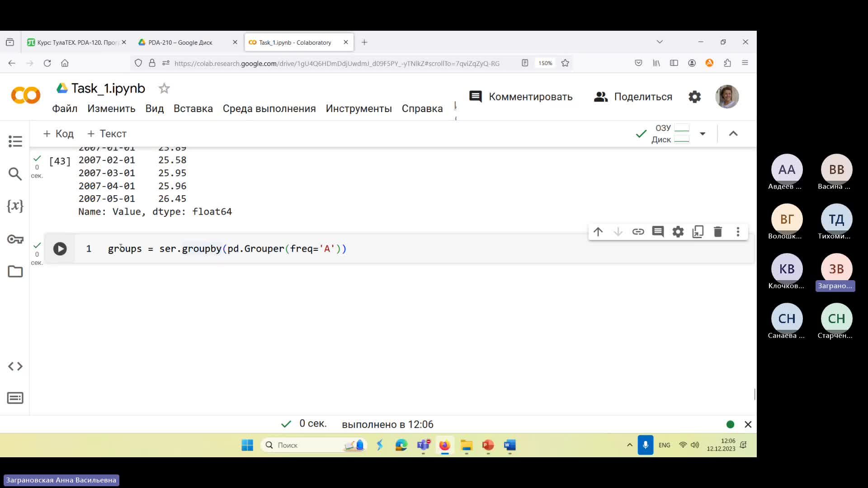
Task: Open the secrets key panel
Action: click(15, 239)
